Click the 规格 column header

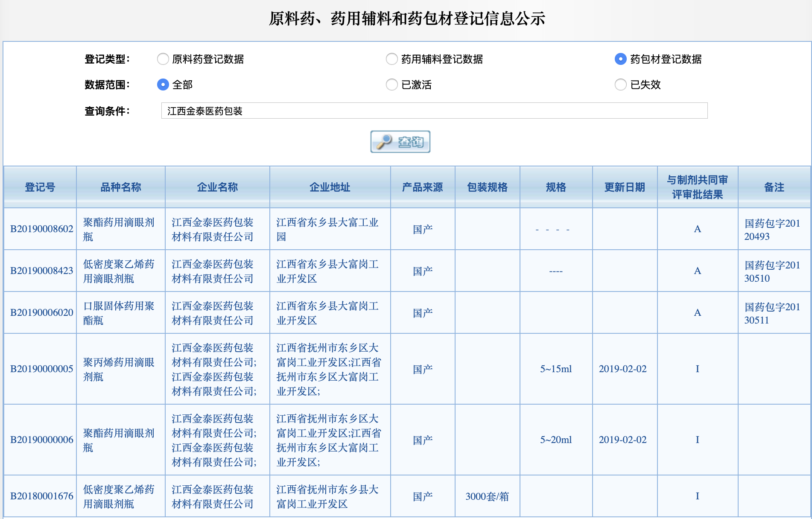[x=556, y=187]
